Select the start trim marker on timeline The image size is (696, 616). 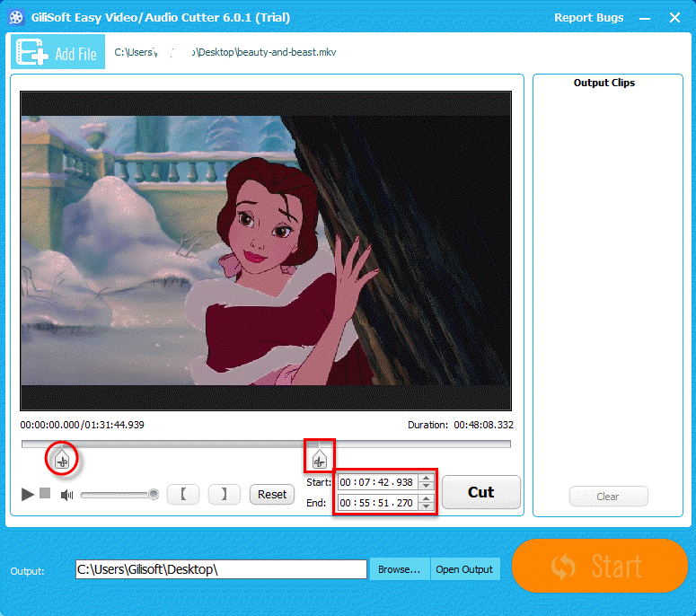point(62,460)
